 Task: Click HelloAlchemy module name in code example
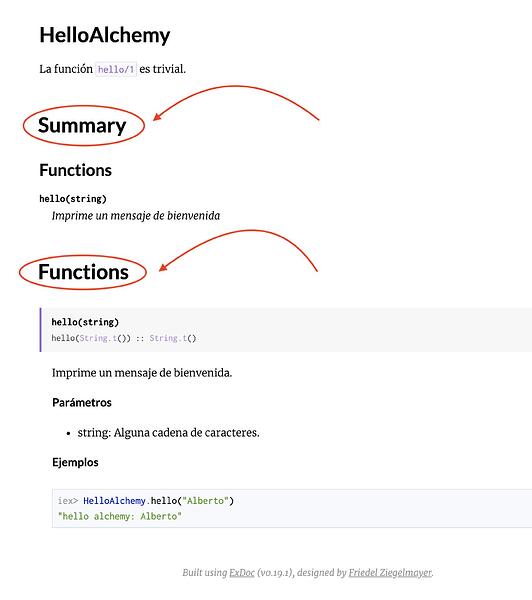[114, 501]
